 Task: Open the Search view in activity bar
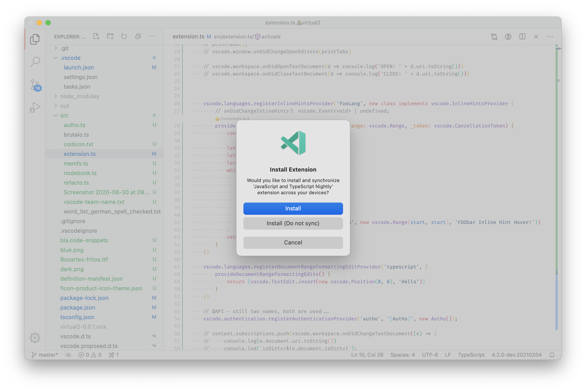(35, 62)
